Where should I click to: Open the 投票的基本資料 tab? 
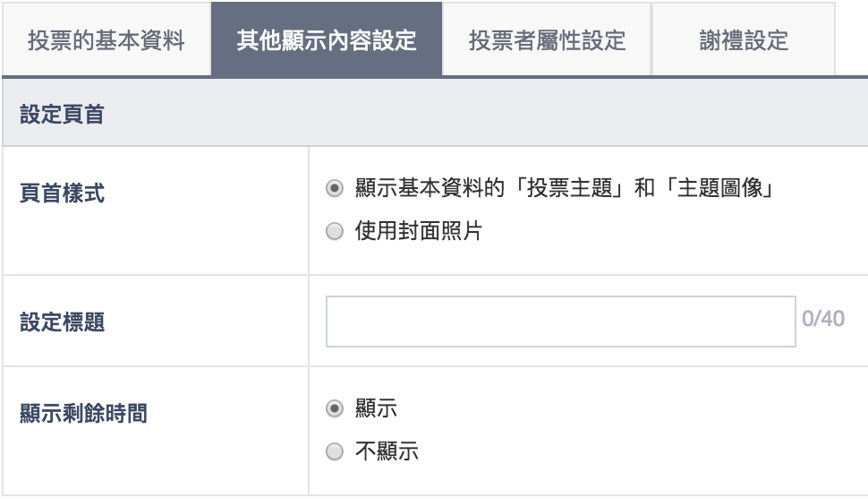[x=106, y=41]
